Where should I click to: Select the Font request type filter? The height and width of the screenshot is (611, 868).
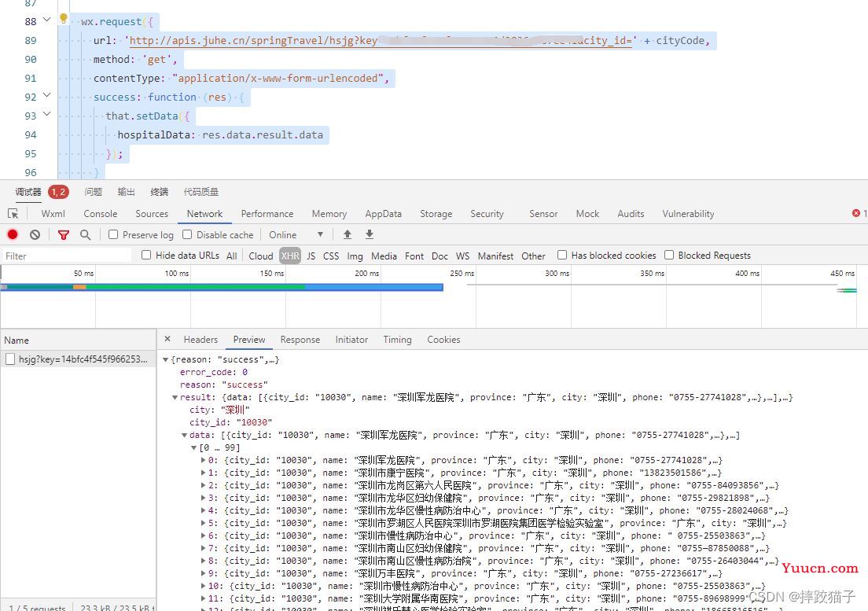[414, 256]
